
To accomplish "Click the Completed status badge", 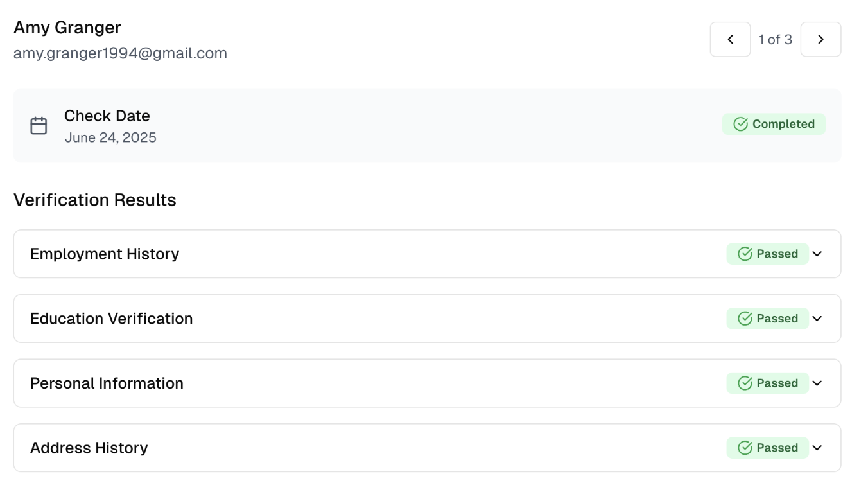I will [774, 124].
